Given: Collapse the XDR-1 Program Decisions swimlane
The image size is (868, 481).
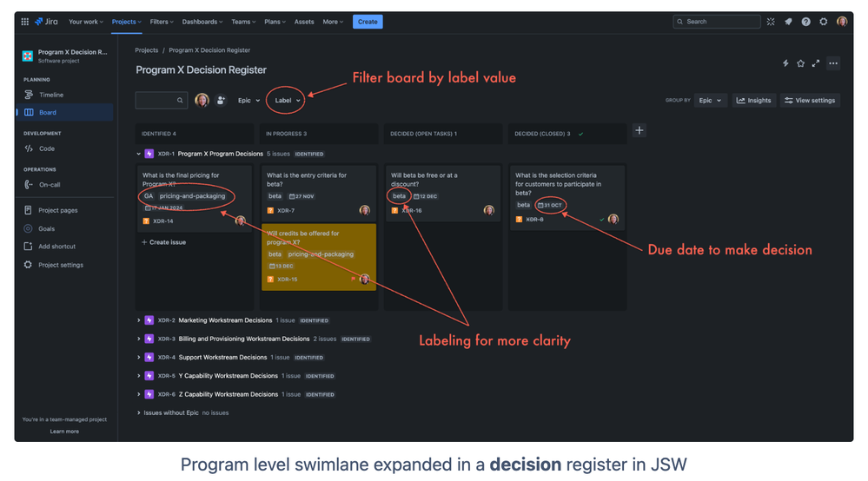Looking at the screenshot, I should point(139,154).
